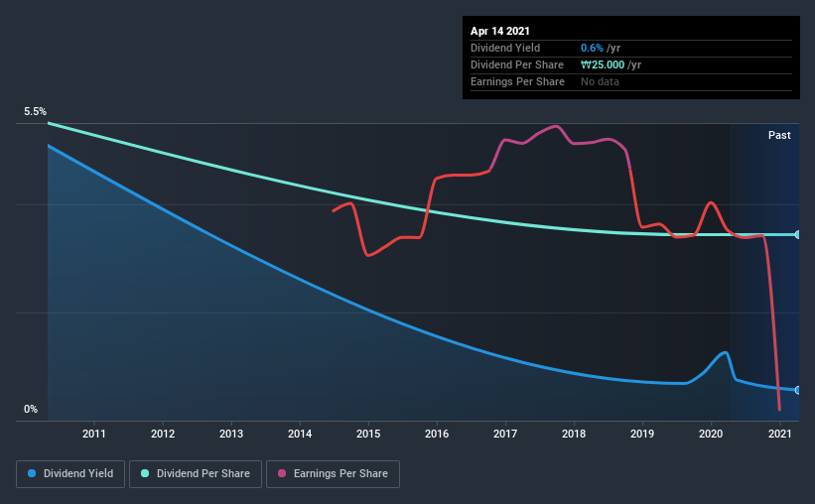Toggle the Earnings Per Share legend button
Image resolution: width=815 pixels, height=504 pixels.
(x=333, y=474)
